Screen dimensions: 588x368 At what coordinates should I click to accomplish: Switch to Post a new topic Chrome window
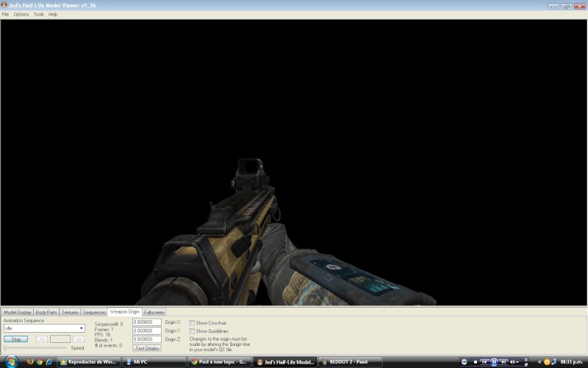tap(219, 362)
